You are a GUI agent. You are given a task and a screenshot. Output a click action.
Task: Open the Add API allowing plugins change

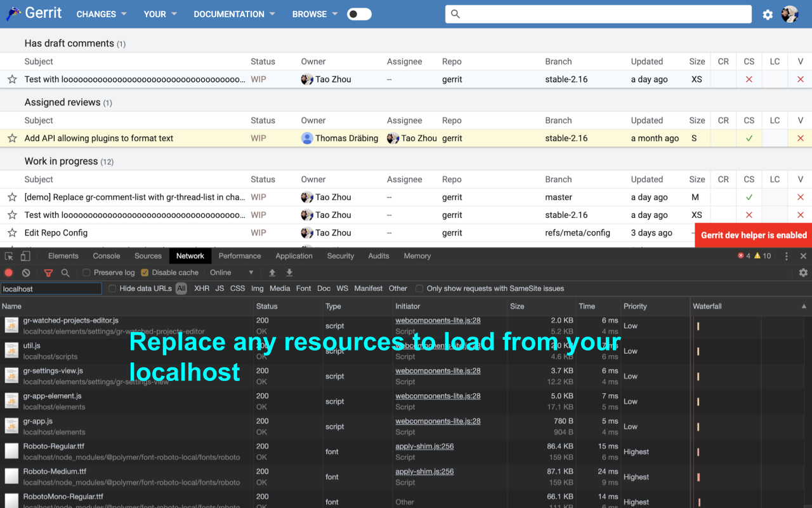99,138
